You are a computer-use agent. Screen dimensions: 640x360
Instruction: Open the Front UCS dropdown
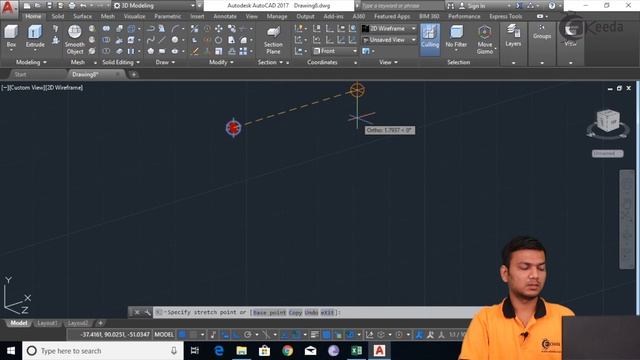[x=335, y=51]
